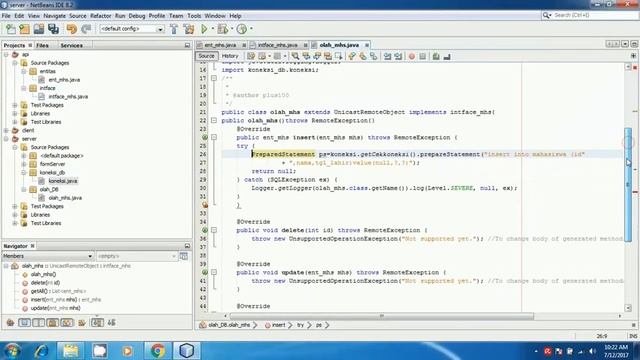
Task: Toggle Show Inner Classes filter in Navigator
Action: point(67,323)
